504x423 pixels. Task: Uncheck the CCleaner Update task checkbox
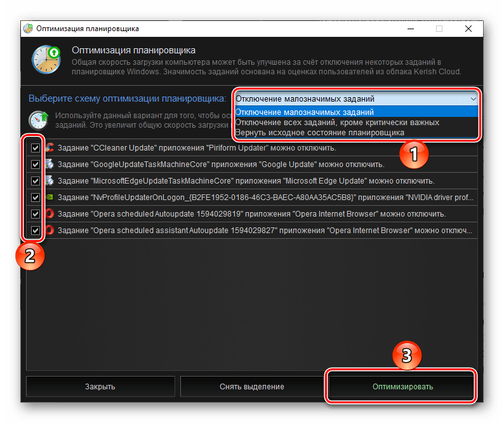click(x=36, y=148)
